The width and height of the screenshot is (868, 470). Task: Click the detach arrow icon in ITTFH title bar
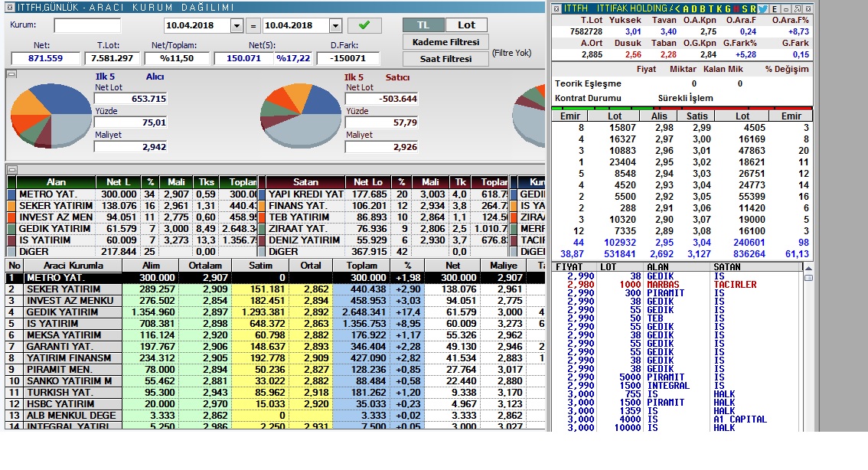[797, 9]
